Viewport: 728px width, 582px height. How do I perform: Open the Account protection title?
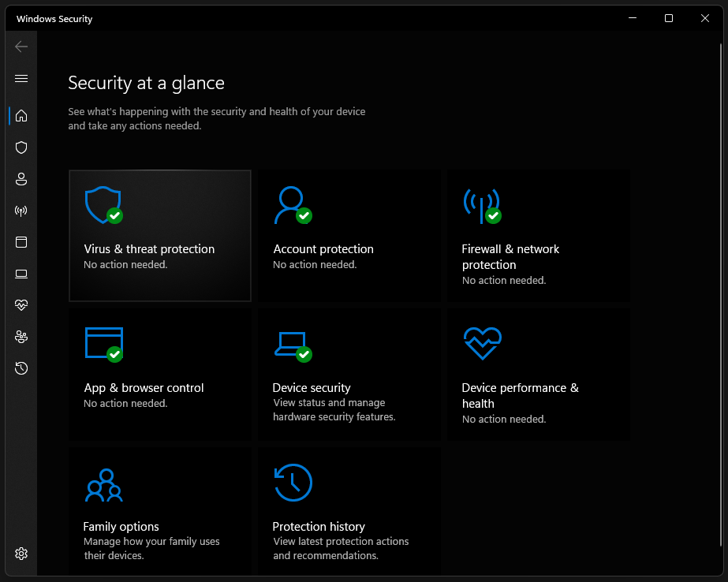pyautogui.click(x=323, y=249)
